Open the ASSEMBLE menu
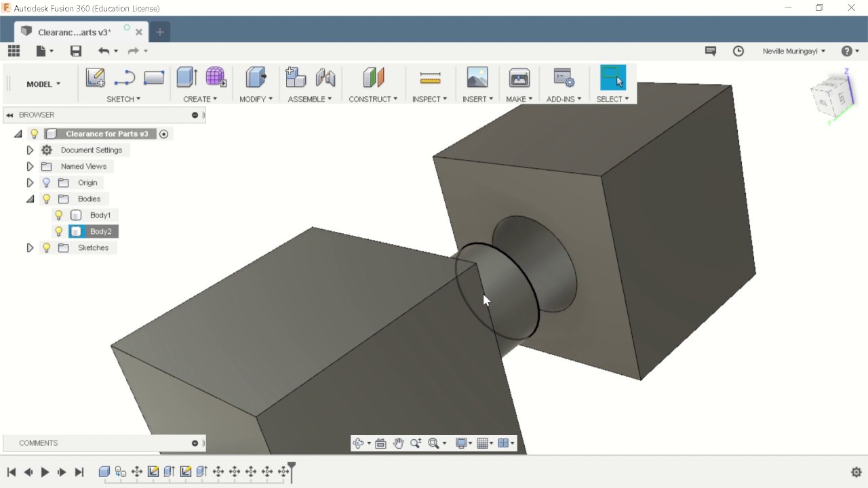Screen dimensions: 868x488 pos(310,99)
